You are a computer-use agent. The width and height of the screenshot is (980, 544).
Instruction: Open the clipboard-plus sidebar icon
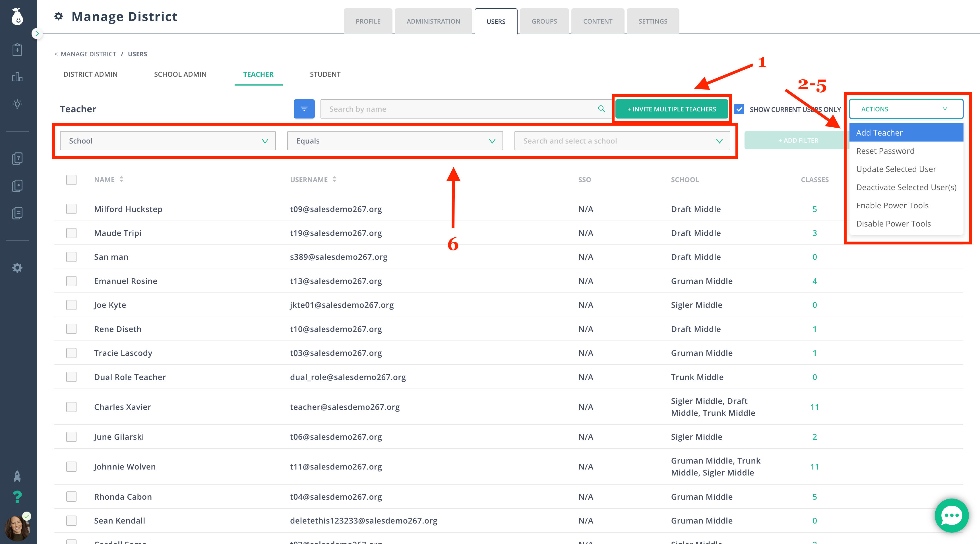tap(17, 50)
